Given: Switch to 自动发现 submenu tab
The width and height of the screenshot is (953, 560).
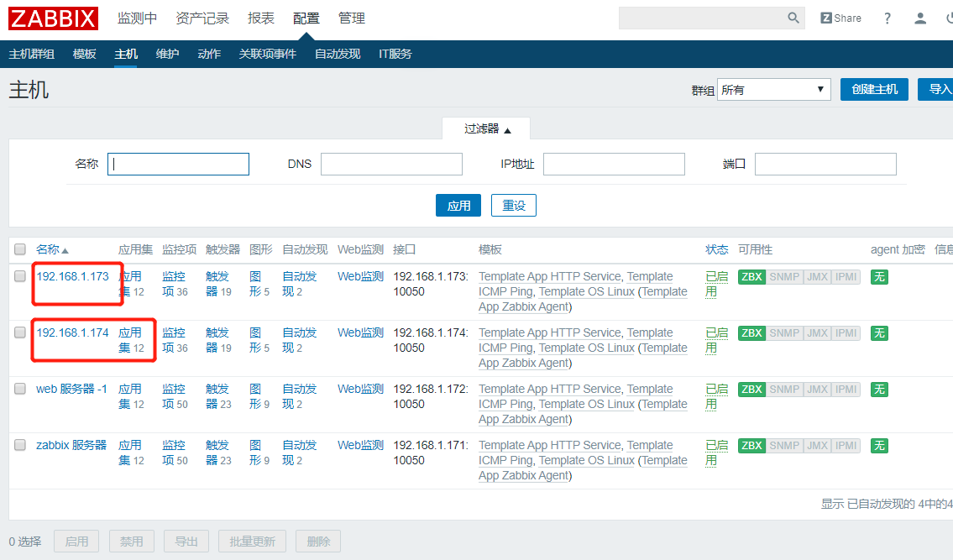Looking at the screenshot, I should click(x=338, y=54).
